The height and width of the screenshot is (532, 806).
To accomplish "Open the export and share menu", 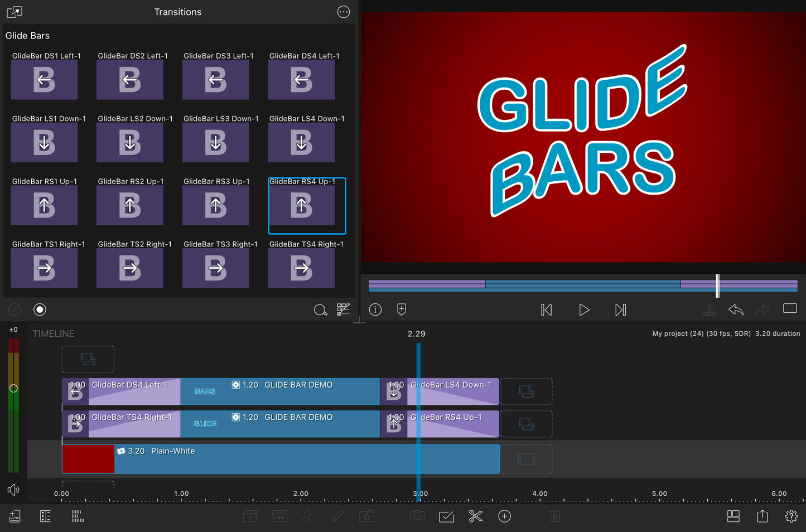I will (x=762, y=516).
